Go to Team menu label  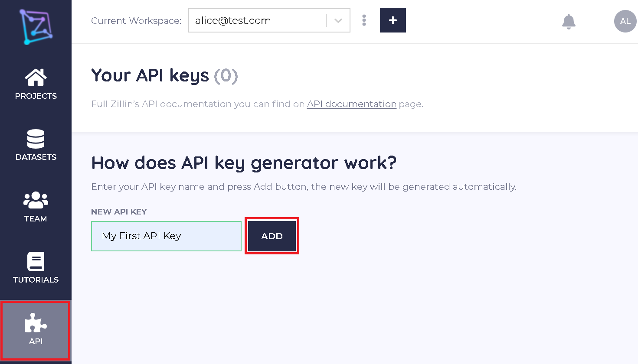(x=36, y=219)
